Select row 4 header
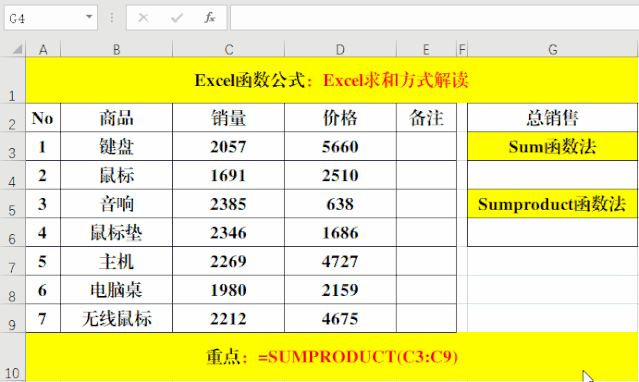 tap(12, 175)
